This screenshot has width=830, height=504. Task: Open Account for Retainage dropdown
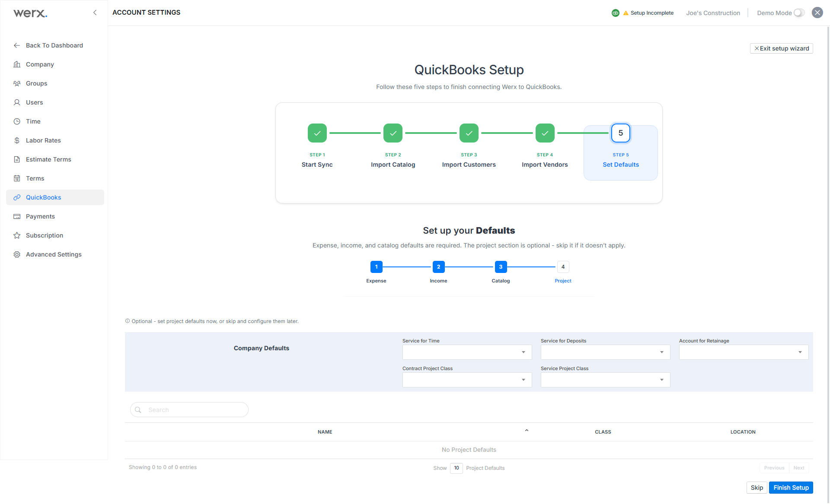click(x=744, y=352)
